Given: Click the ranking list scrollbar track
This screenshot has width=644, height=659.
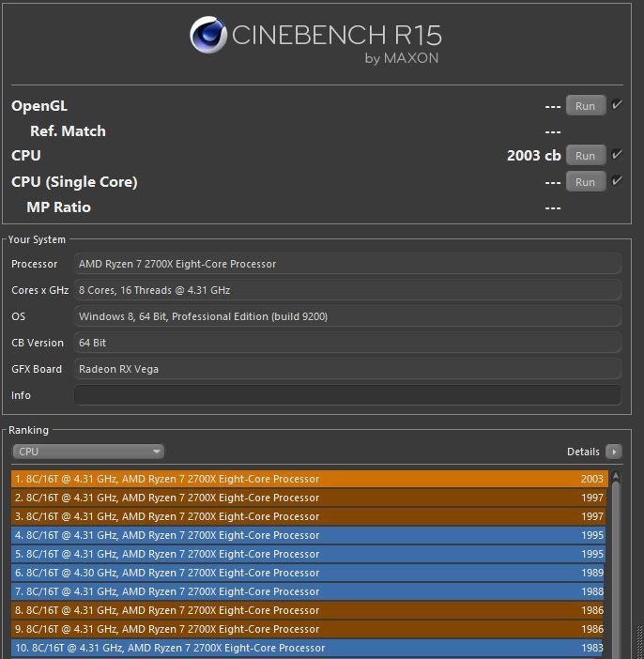Looking at the screenshot, I should click(x=616, y=572).
